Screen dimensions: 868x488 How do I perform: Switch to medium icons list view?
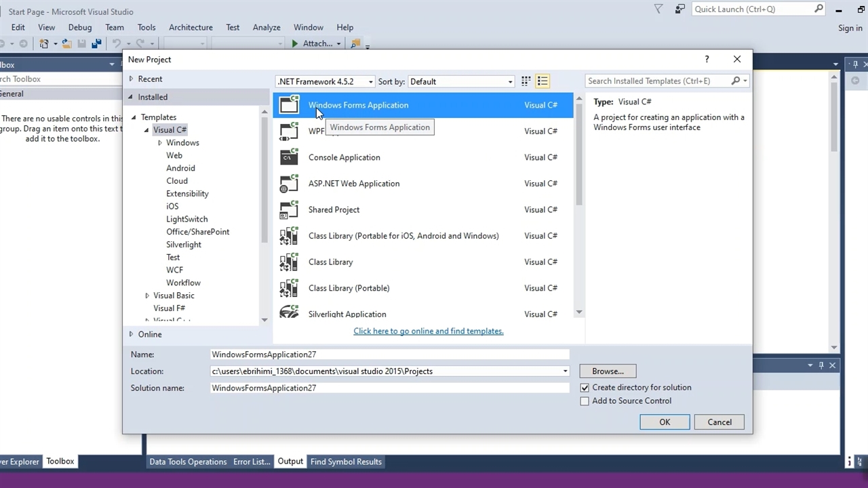click(x=542, y=81)
